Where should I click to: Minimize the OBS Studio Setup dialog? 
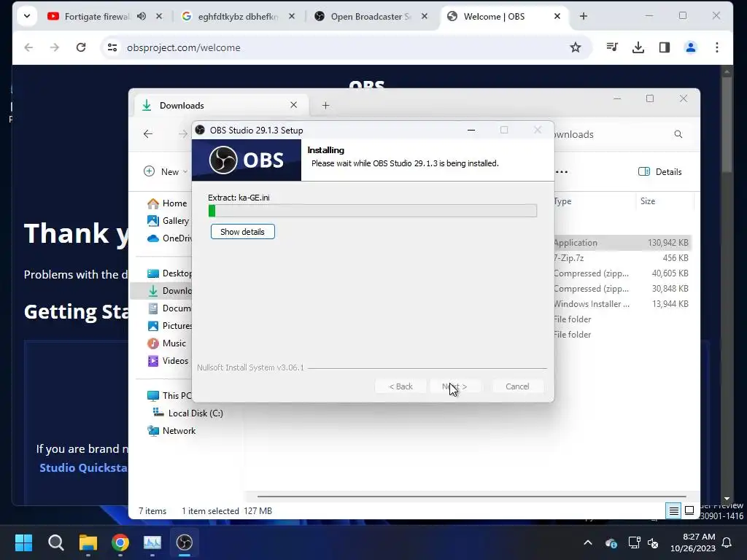(471, 130)
